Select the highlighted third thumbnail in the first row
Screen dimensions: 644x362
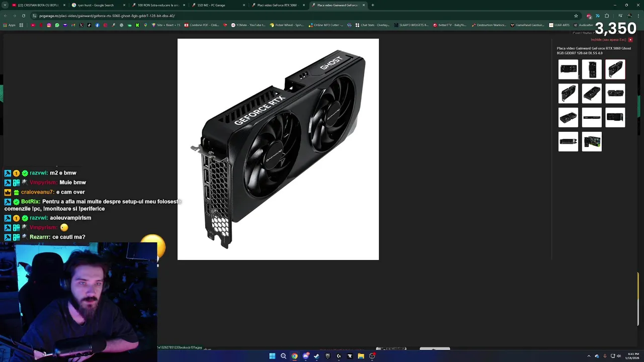pos(615,69)
